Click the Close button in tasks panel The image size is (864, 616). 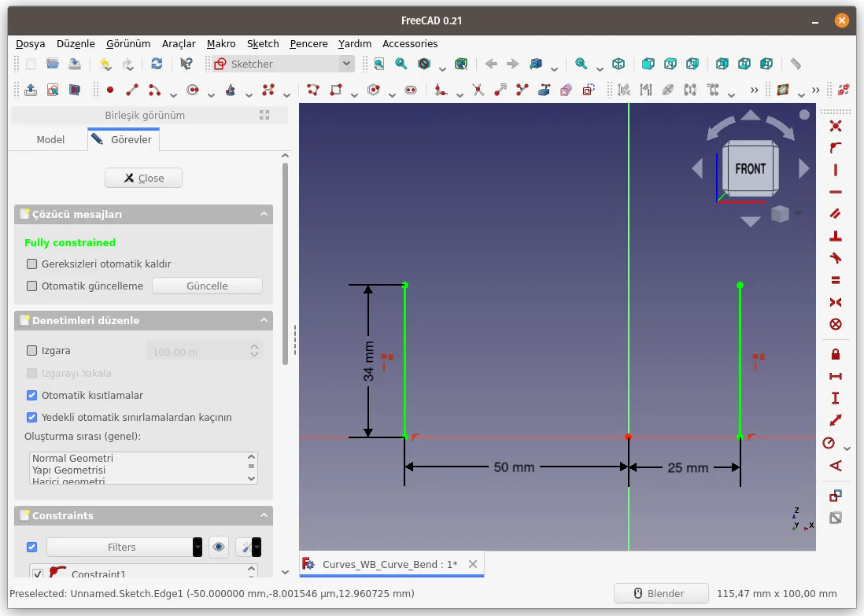point(143,178)
